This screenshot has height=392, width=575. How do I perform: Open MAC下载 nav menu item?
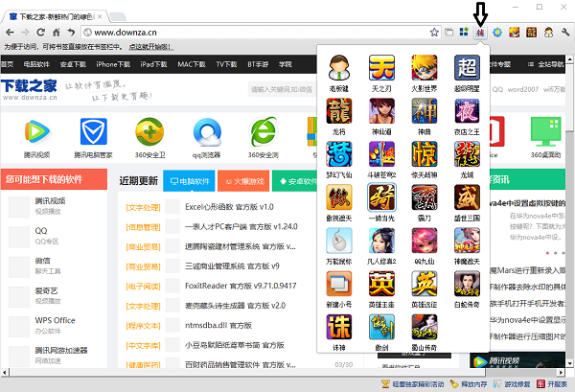(x=192, y=64)
